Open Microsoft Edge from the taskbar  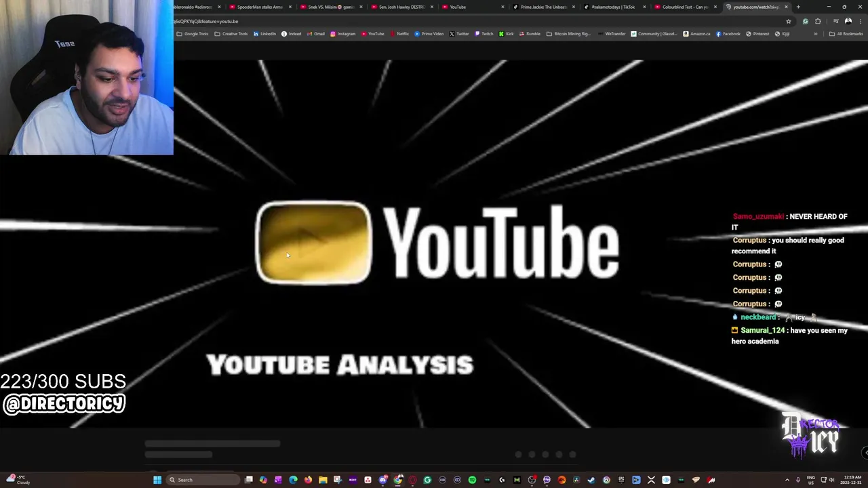293,480
